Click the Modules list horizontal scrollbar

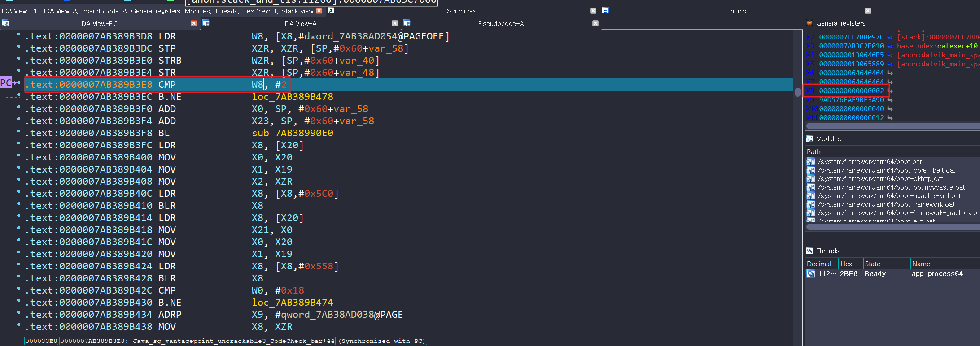(893, 227)
